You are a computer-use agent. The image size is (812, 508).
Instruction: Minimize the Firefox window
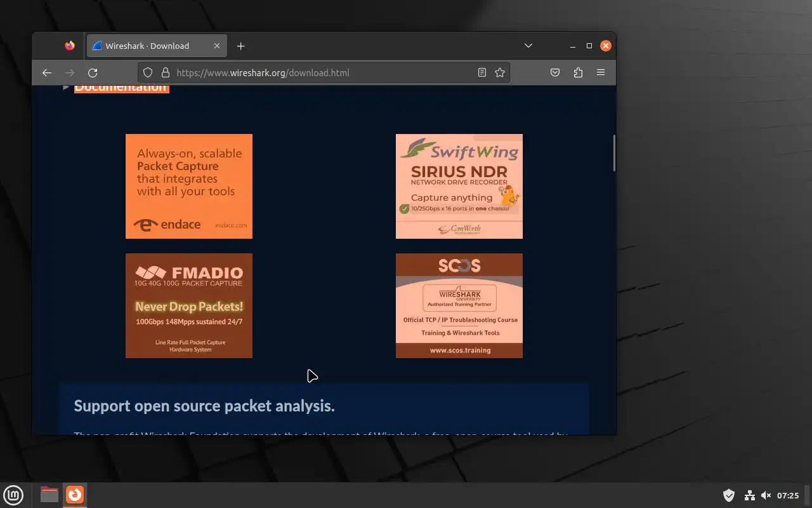573,46
